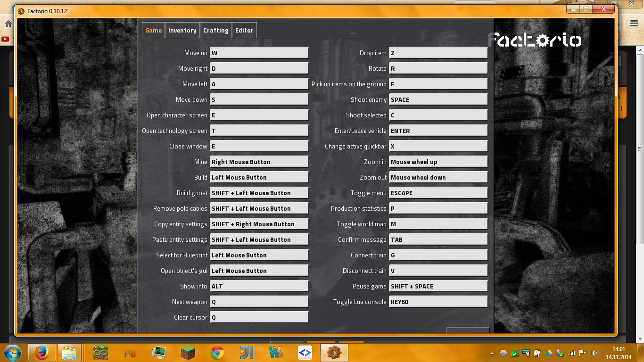Change the Build mouse button binding
This screenshot has width=644, height=362.
[x=259, y=177]
